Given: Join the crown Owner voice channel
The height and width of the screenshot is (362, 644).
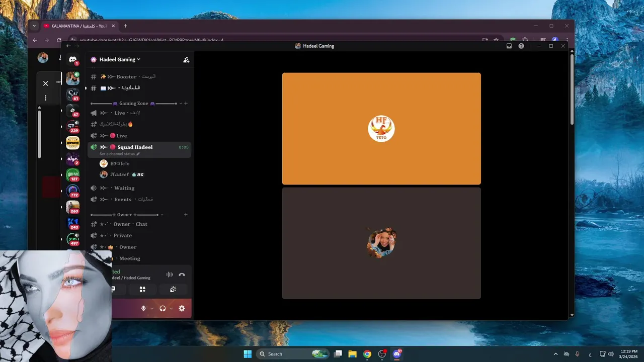Looking at the screenshot, I should coord(139,247).
